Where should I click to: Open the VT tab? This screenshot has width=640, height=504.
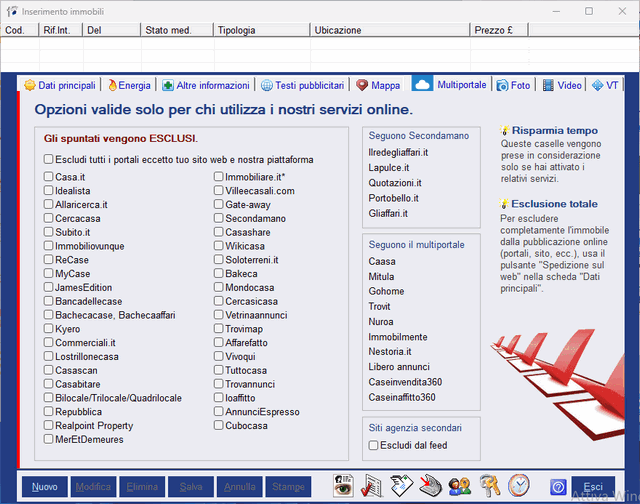point(605,85)
